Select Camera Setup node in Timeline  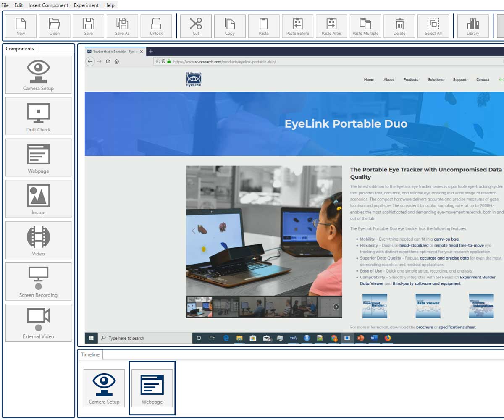point(104,388)
